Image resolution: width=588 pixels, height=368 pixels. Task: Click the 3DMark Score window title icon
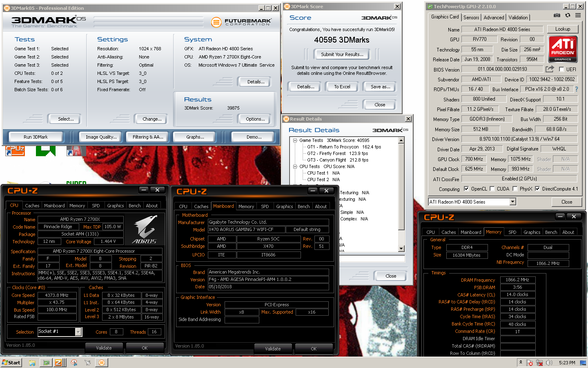point(287,7)
